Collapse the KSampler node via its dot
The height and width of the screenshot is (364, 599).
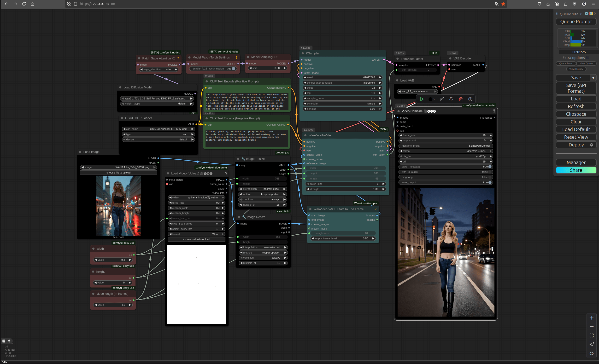click(x=303, y=53)
